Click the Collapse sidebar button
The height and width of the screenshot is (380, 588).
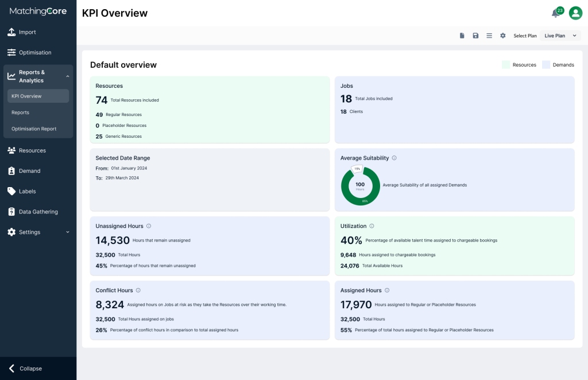pyautogui.click(x=38, y=369)
